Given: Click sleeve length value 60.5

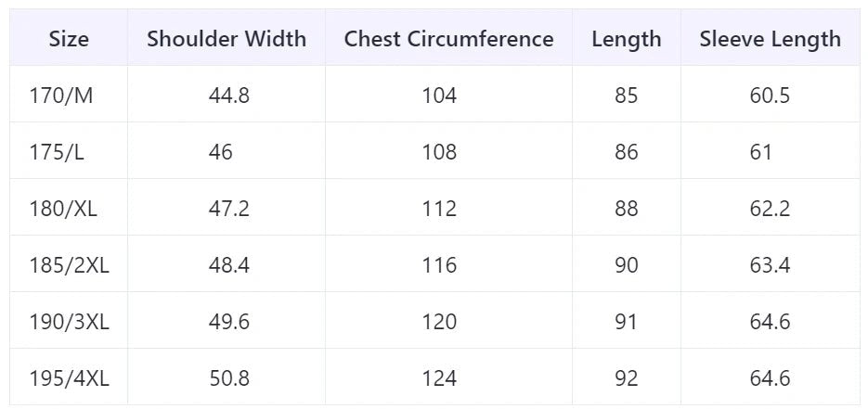Looking at the screenshot, I should [770, 96].
